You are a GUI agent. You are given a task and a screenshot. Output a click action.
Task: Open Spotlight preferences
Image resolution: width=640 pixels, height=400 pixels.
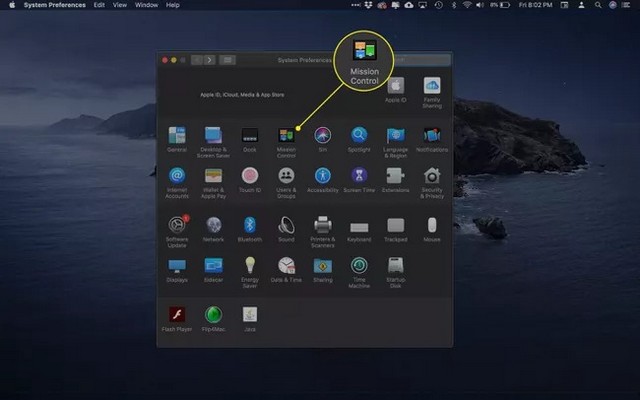(359, 140)
